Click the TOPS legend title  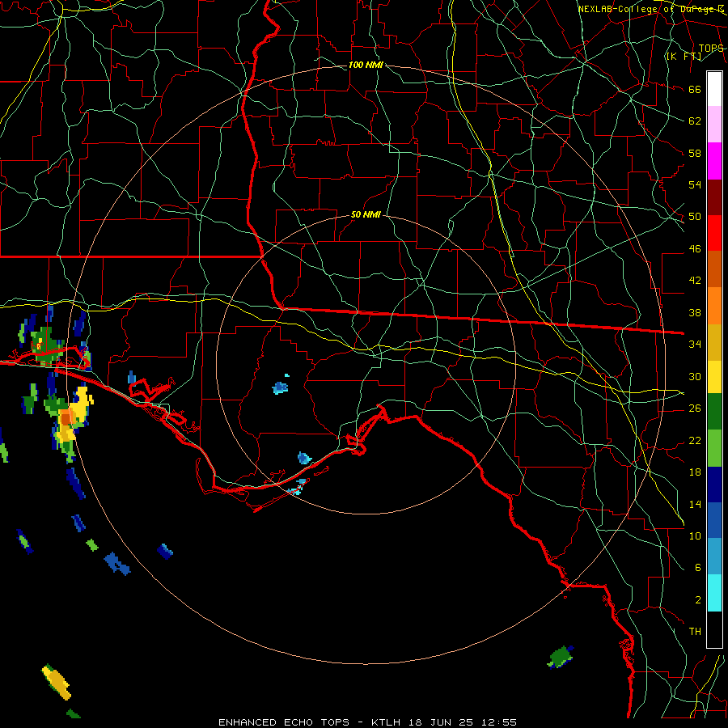pyautogui.click(x=711, y=48)
